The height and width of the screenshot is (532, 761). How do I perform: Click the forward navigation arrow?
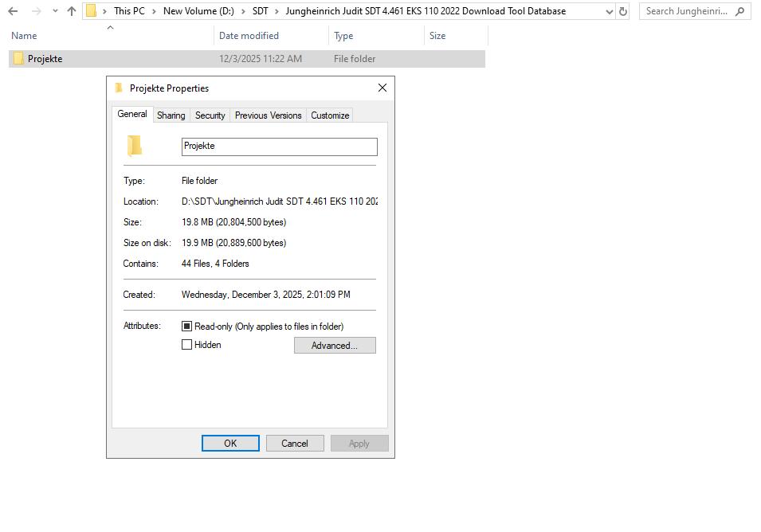37,11
